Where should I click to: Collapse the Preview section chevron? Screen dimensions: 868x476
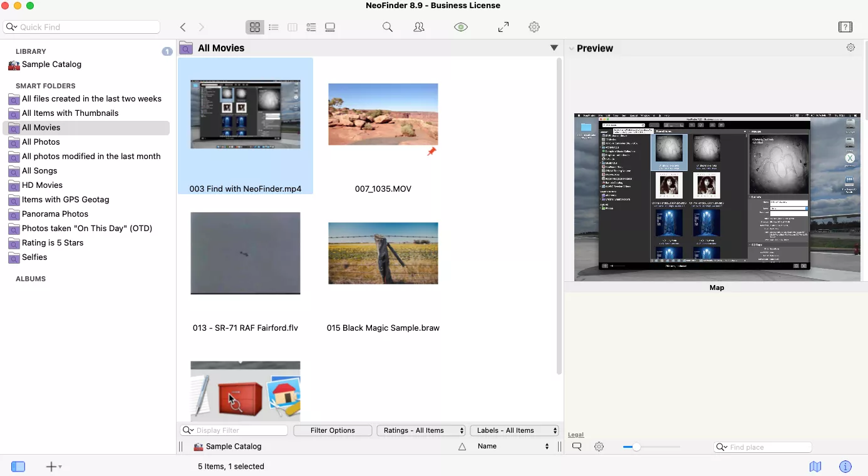[x=571, y=48]
